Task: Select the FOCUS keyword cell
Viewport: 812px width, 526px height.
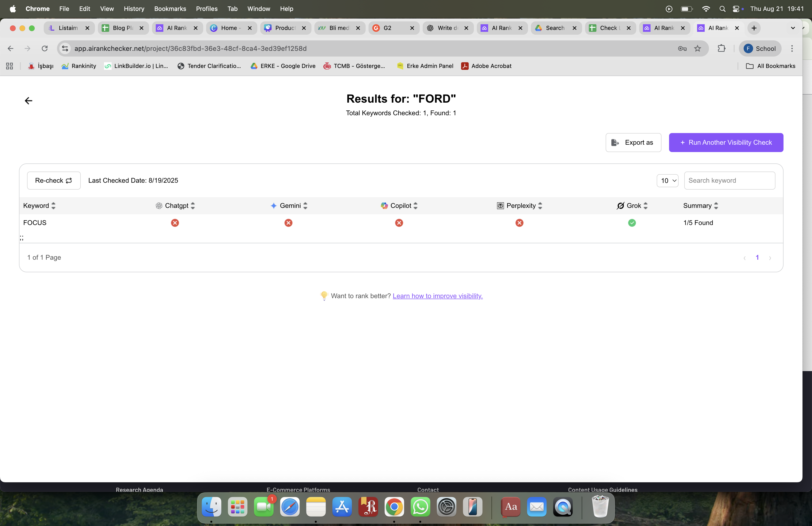Action: click(35, 223)
